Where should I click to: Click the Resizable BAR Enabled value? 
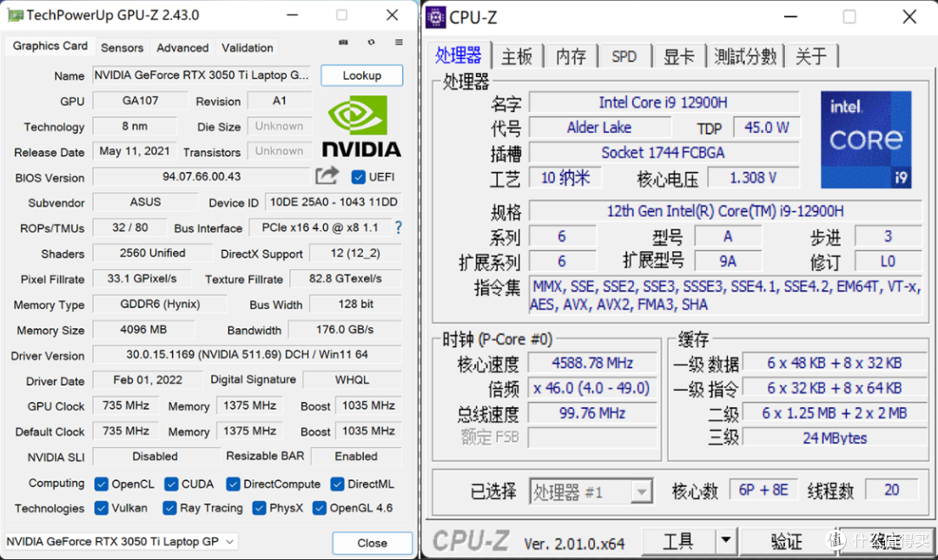tap(356, 456)
